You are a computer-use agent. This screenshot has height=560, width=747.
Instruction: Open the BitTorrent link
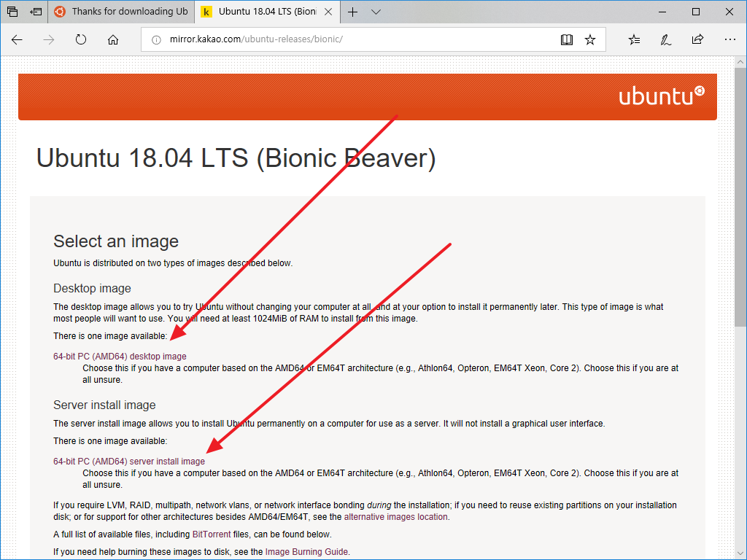(212, 534)
